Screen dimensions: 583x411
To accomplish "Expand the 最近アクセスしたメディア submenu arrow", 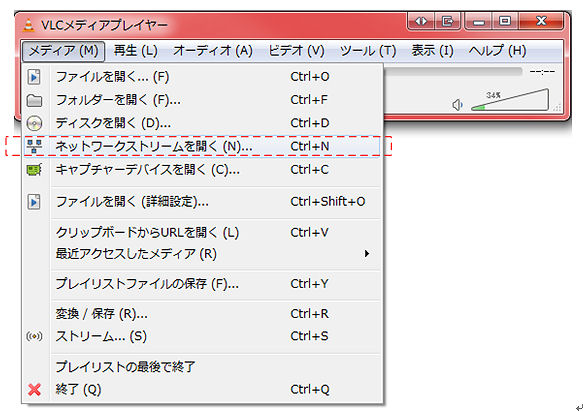I will pyautogui.click(x=367, y=254).
